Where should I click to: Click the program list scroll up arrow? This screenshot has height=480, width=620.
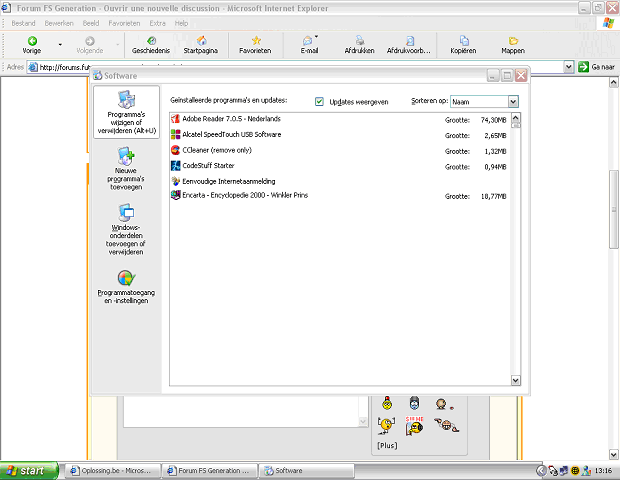(516, 118)
